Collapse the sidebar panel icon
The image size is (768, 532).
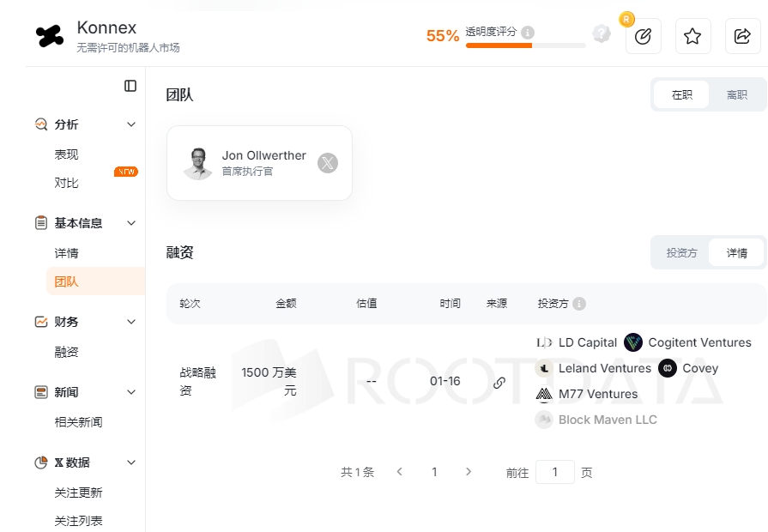point(130,86)
